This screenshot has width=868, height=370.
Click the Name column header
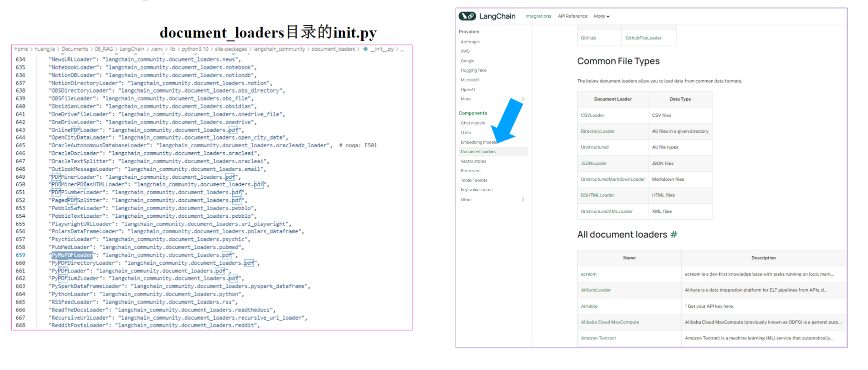pyautogui.click(x=629, y=258)
